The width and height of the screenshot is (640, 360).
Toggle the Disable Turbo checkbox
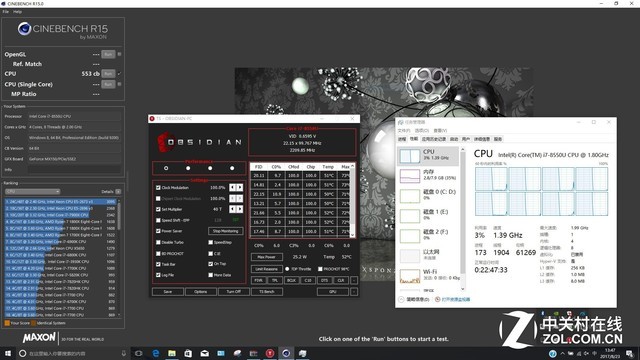(x=158, y=242)
